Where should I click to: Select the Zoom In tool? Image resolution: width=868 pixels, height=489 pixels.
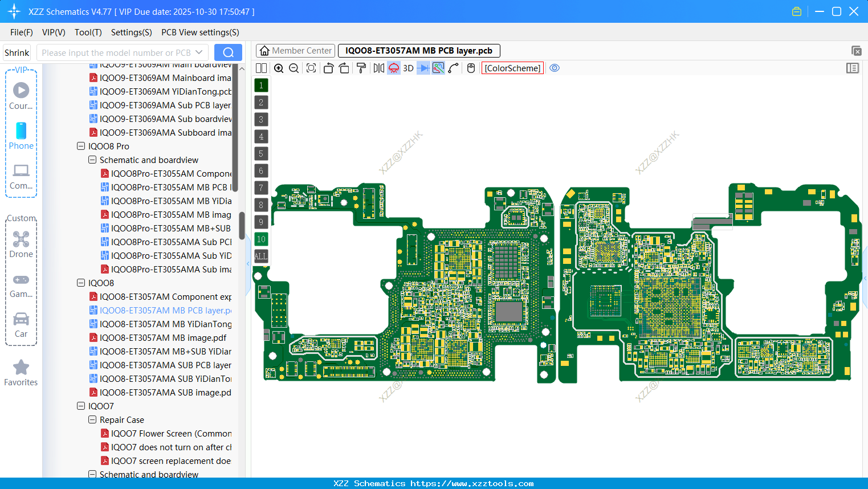click(279, 68)
